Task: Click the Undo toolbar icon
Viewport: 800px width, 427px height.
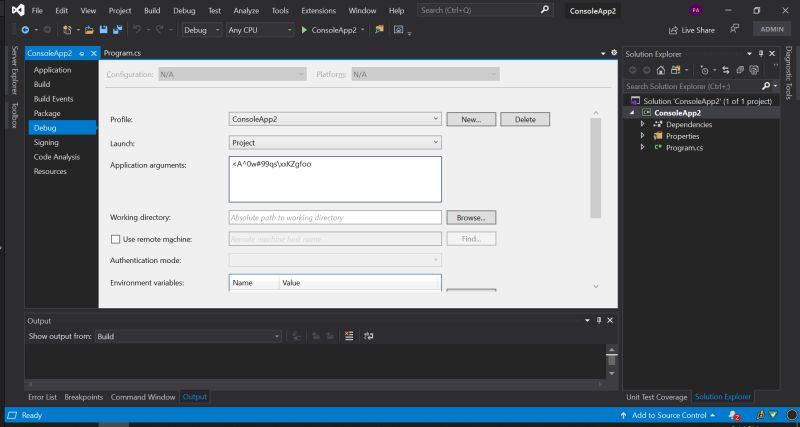Action: point(137,30)
